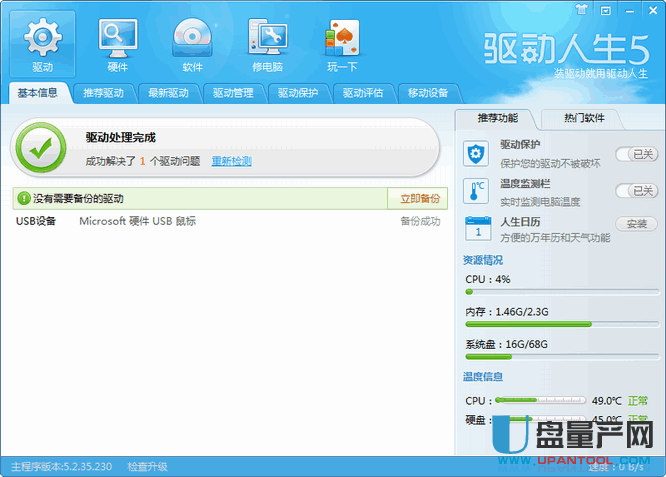Image resolution: width=666 pixels, height=477 pixels.
Task: Click the 主程序版本:5.2.35.230 text
Action: (62, 466)
